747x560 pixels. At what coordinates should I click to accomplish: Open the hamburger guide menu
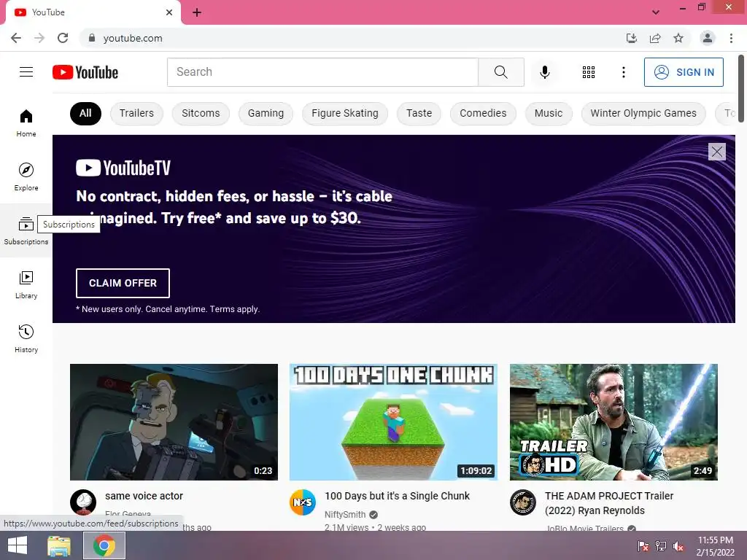click(x=26, y=72)
